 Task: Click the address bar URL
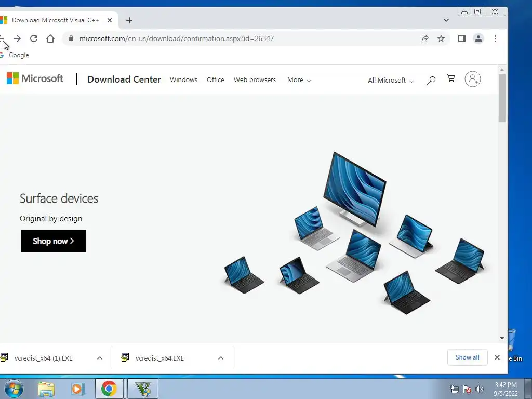pos(177,38)
